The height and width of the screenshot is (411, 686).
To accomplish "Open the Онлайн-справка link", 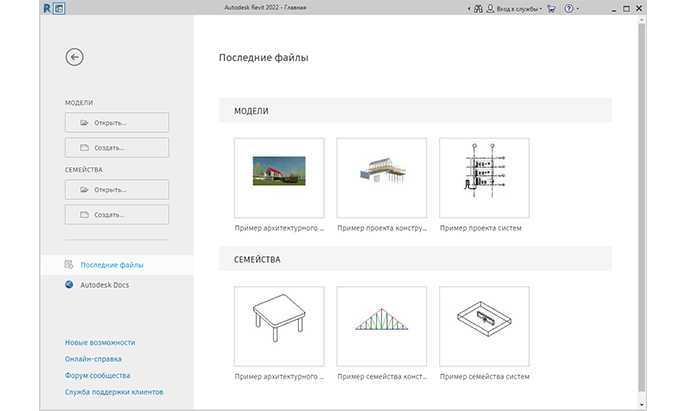I will point(93,359).
